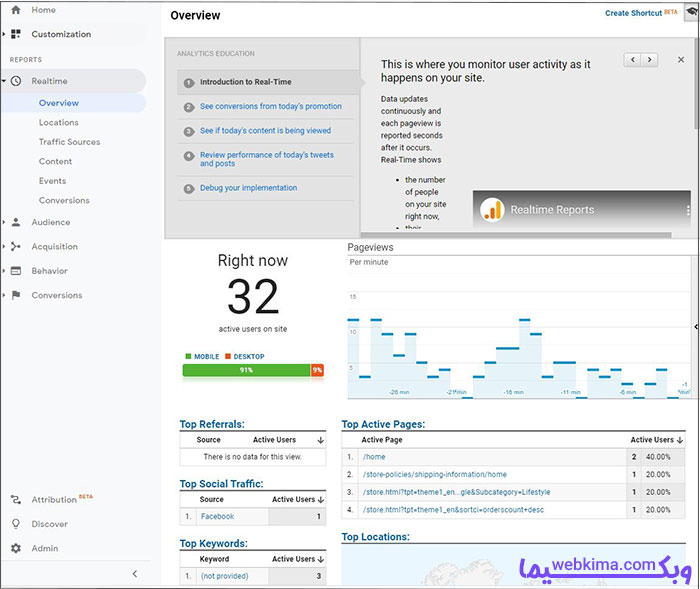Click the green 91% mobile bar

pos(246,370)
